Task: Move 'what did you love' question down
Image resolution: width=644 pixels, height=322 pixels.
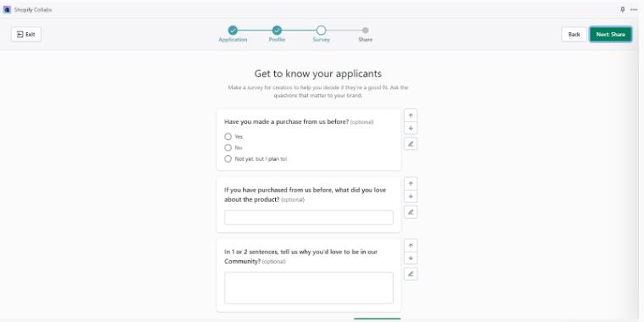Action: (410, 196)
